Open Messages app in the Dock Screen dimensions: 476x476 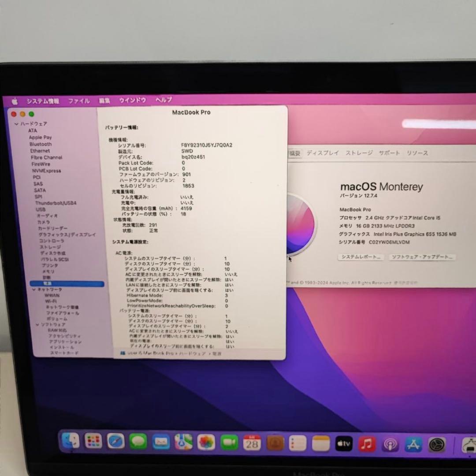[138, 441]
